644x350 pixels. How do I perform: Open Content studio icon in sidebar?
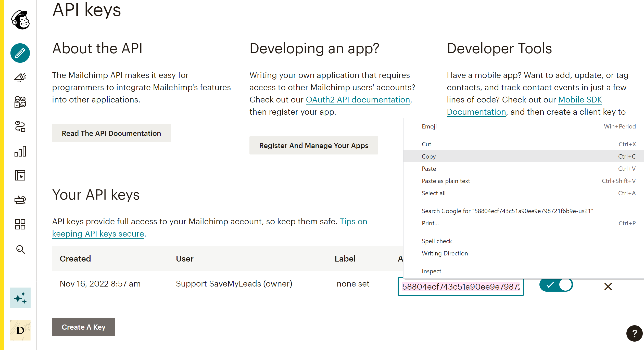[x=20, y=200]
